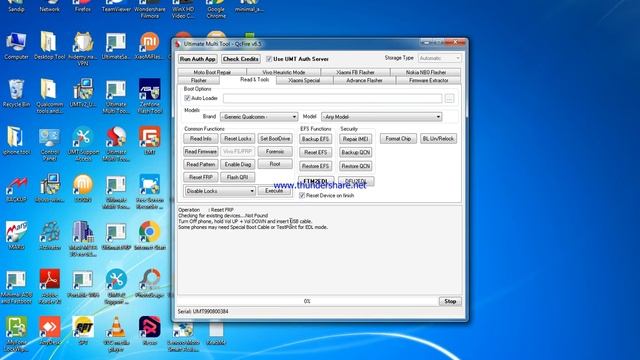Click the Backup EFS button
Image resolution: width=640 pixels, height=360 pixels.
pyautogui.click(x=315, y=139)
